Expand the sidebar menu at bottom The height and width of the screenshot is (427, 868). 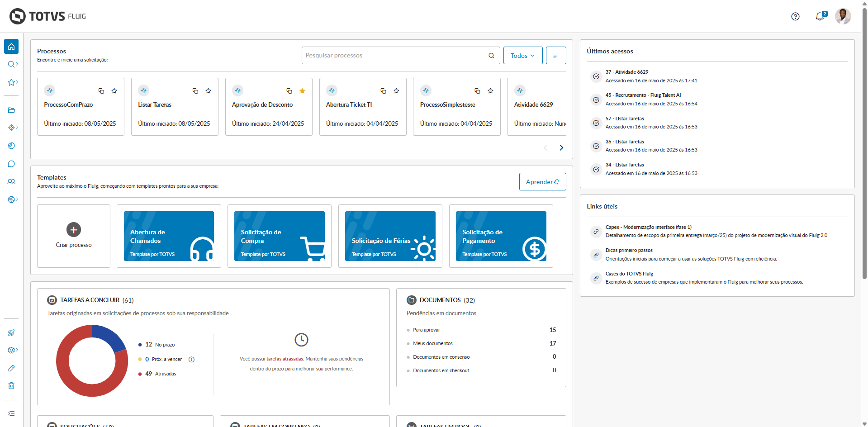11,413
